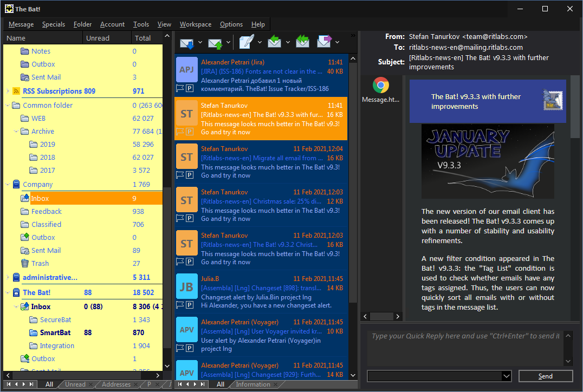583x392 pixels.
Task: Show hidden toolbar buttons via overflow chevron
Action: tap(353, 36)
